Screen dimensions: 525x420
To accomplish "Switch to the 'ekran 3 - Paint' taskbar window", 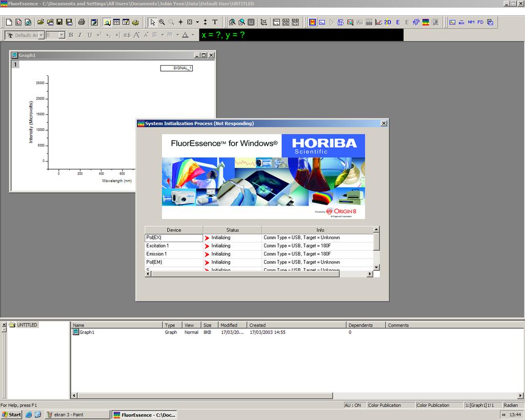I will pyautogui.click(x=78, y=415).
